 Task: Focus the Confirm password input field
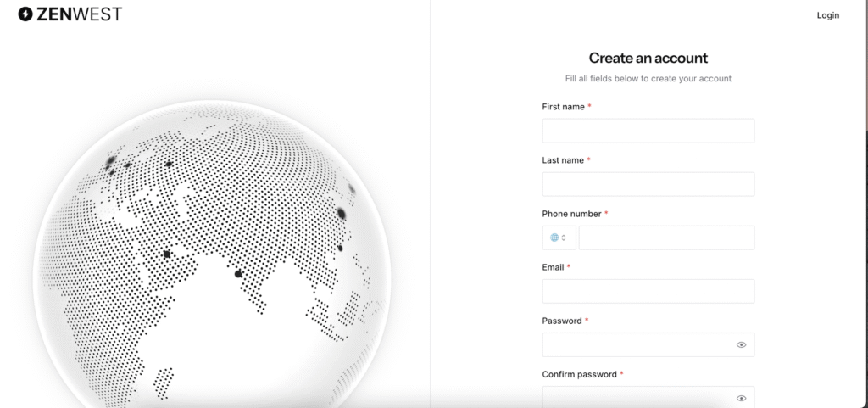coord(648,397)
